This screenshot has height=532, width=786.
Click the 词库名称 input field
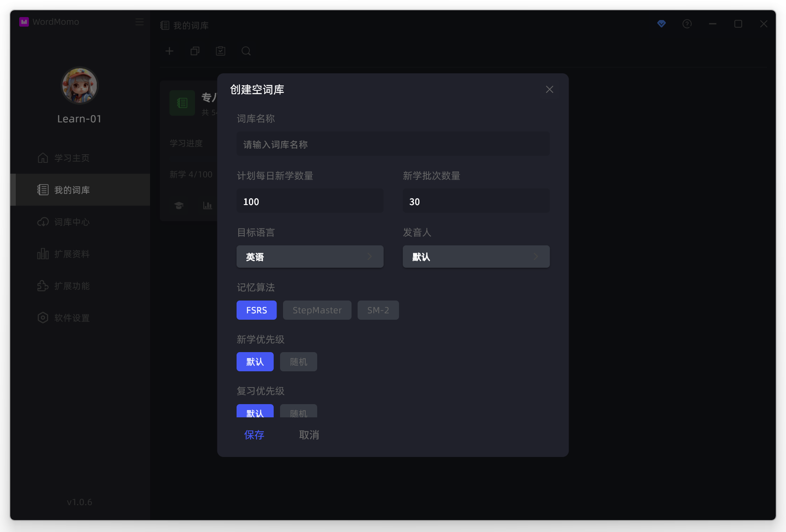pos(393,145)
